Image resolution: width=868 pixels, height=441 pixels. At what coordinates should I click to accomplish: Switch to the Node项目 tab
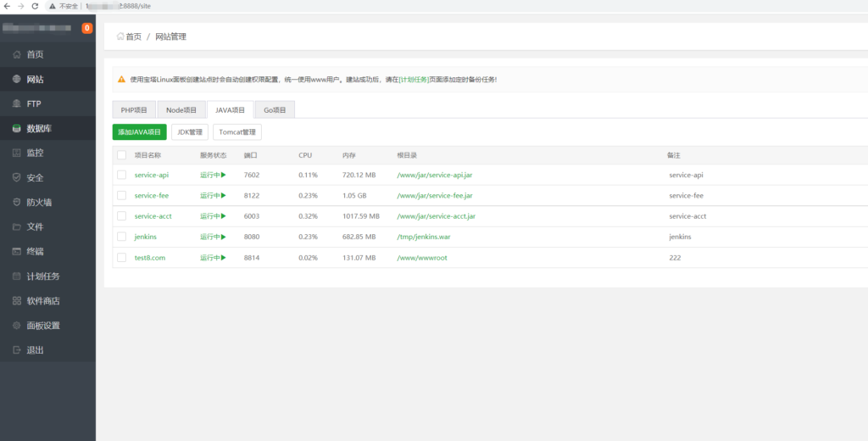181,109
